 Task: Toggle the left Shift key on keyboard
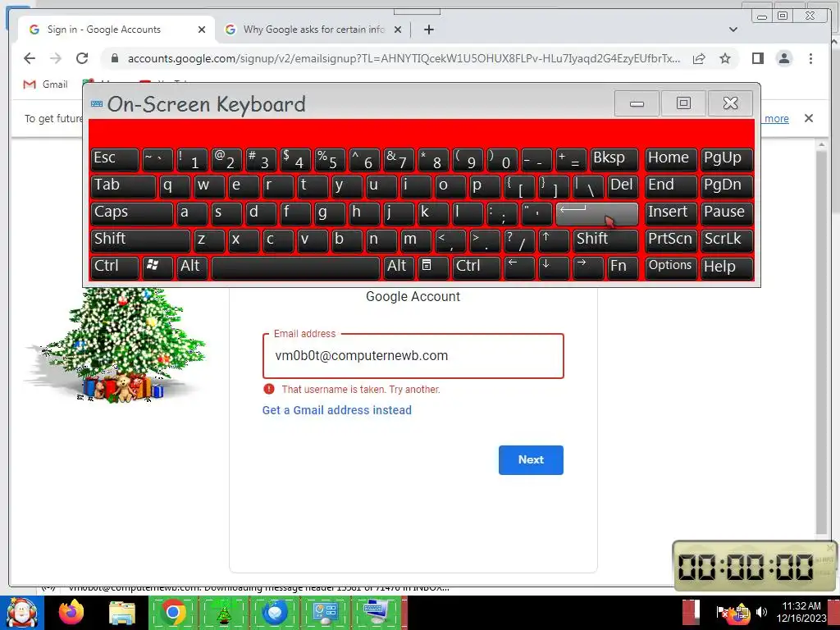coord(140,240)
